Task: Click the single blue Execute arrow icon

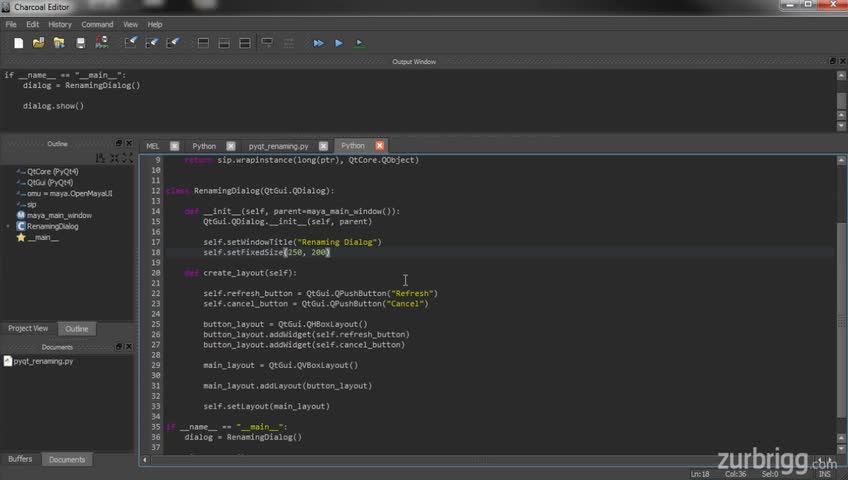Action: (x=339, y=43)
